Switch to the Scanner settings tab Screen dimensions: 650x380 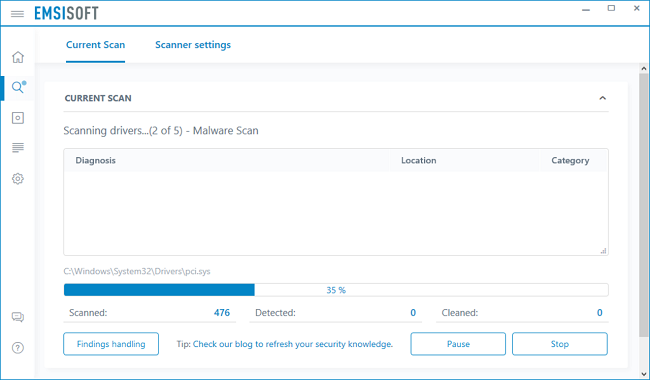tap(193, 45)
